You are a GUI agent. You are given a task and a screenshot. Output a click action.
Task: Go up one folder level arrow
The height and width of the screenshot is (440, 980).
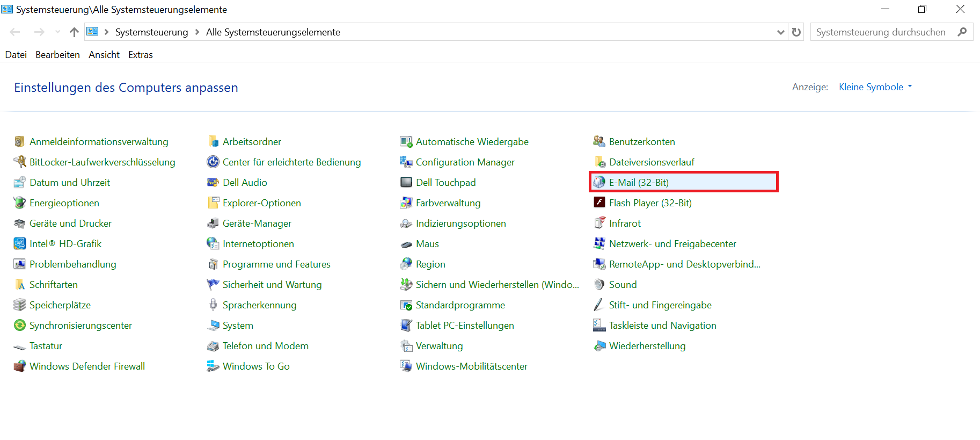(x=74, y=32)
